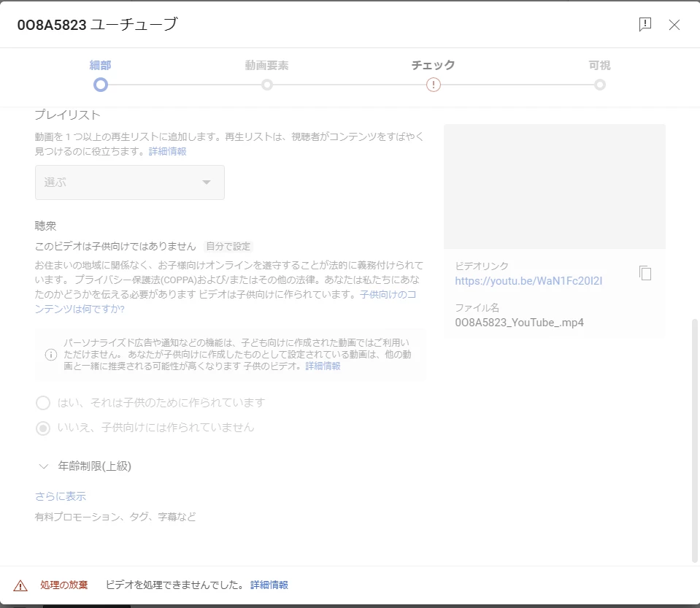Select はい、それは子供のために作られています radio
The width and height of the screenshot is (700, 608).
[x=43, y=403]
